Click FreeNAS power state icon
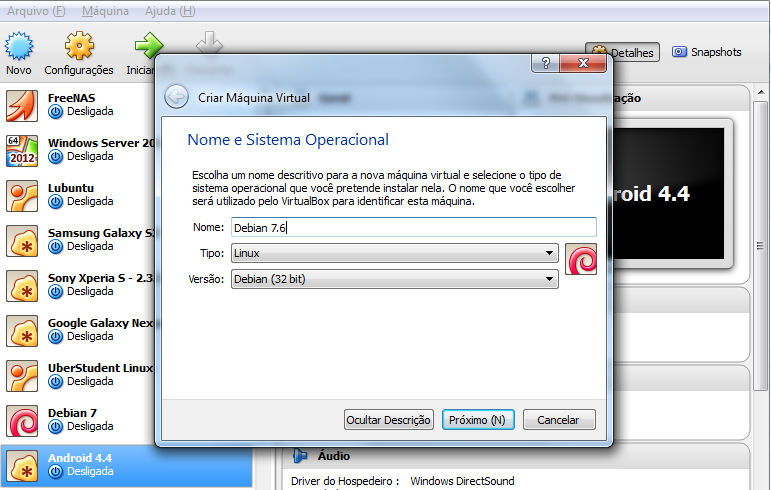 pos(56,112)
